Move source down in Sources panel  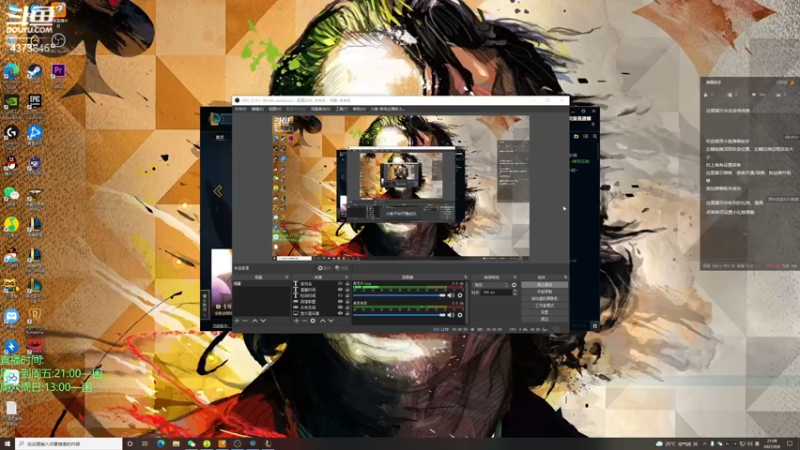pyautogui.click(x=331, y=321)
